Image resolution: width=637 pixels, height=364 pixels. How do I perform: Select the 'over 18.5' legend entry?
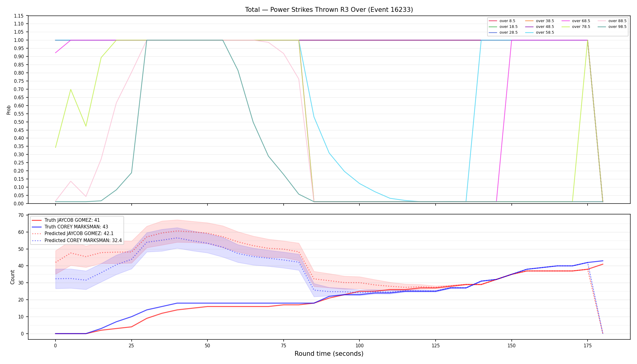tap(503, 27)
